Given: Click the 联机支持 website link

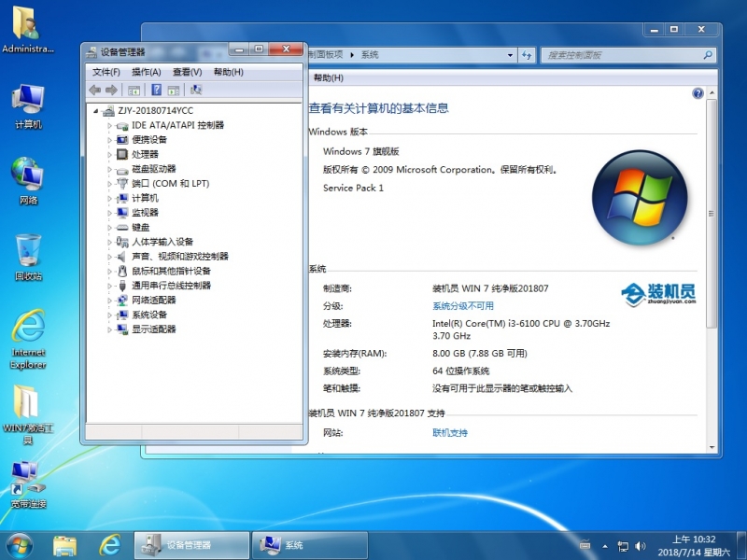Looking at the screenshot, I should [449, 433].
